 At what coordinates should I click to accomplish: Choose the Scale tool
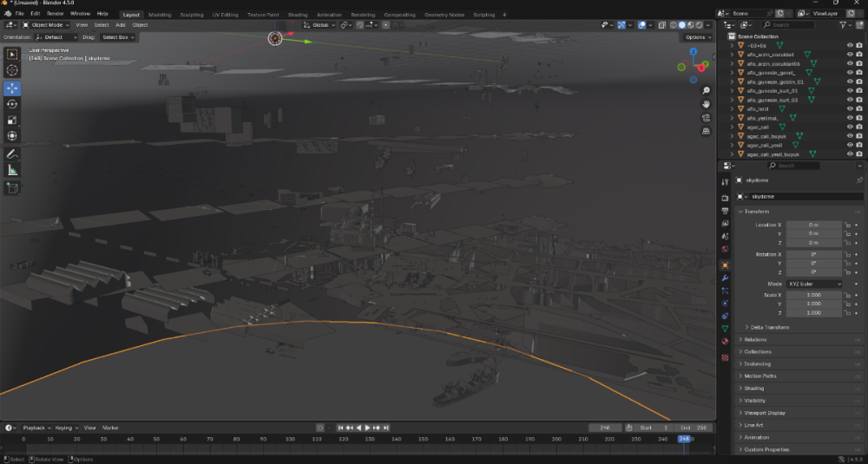coord(12,120)
